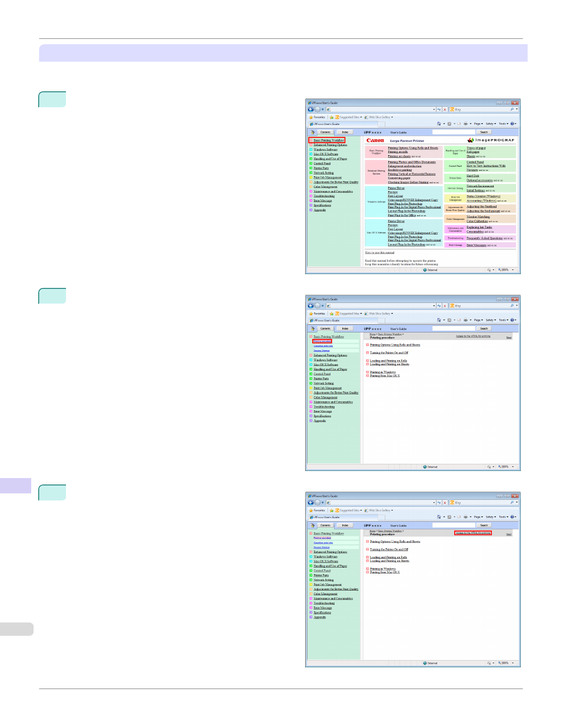Switch to the Index tab in the middle window
Image resolution: width=562 pixels, height=728 pixels.
pos(345,328)
